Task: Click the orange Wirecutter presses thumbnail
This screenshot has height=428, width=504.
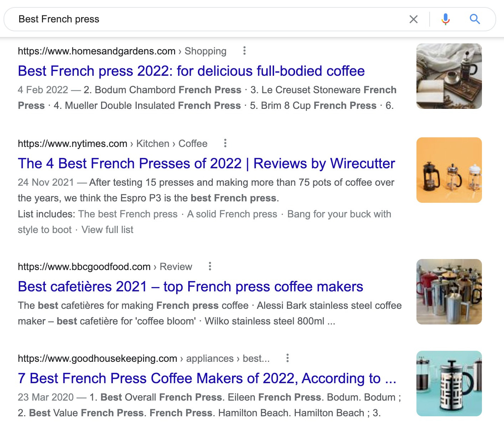Action: (449, 170)
